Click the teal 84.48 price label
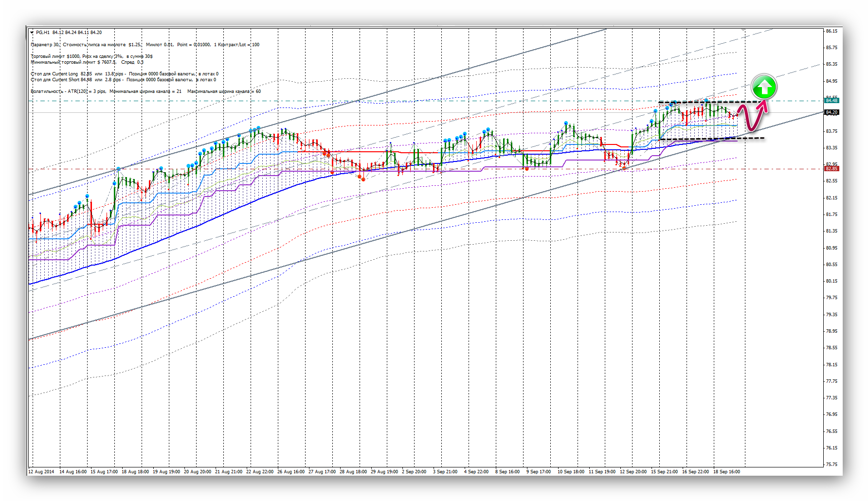 pyautogui.click(x=832, y=100)
